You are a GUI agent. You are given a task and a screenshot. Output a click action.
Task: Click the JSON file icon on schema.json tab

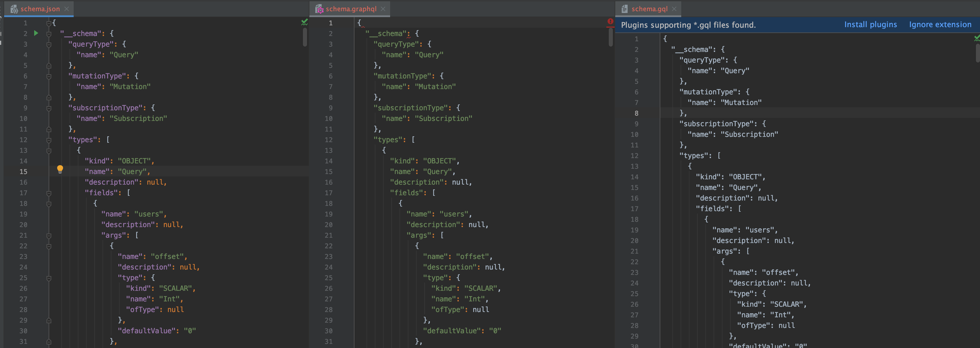tap(14, 9)
